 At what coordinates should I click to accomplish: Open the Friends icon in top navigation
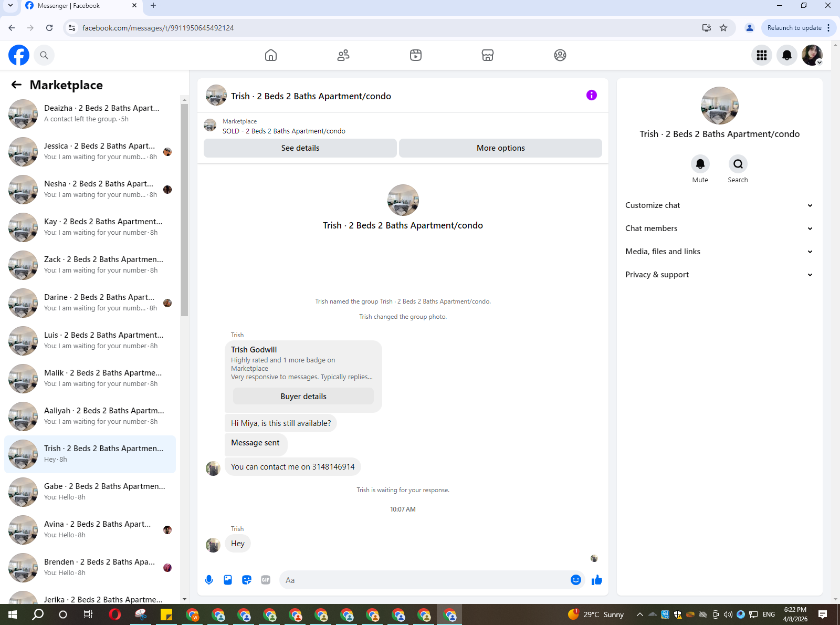pyautogui.click(x=343, y=55)
